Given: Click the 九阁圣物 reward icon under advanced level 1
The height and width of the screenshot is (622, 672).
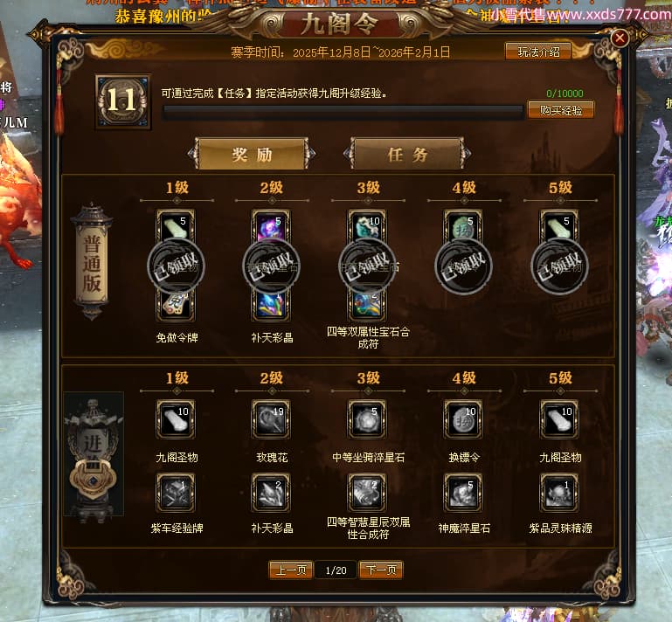Looking at the screenshot, I should pyautogui.click(x=176, y=419).
